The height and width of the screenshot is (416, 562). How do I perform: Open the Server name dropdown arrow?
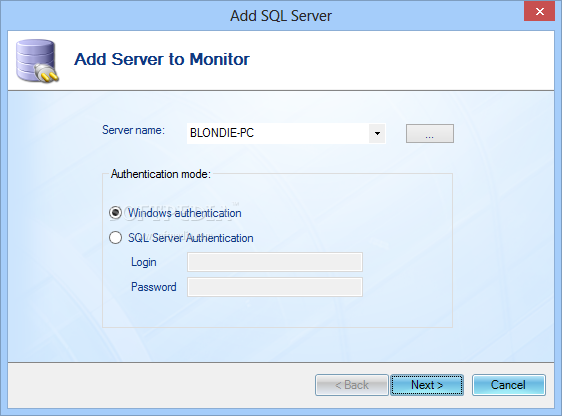[x=377, y=133]
